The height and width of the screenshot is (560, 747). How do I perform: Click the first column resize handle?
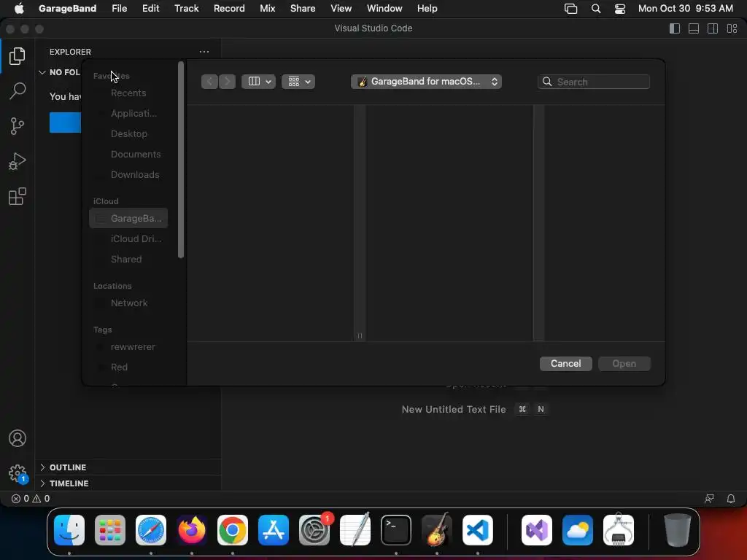click(x=360, y=335)
